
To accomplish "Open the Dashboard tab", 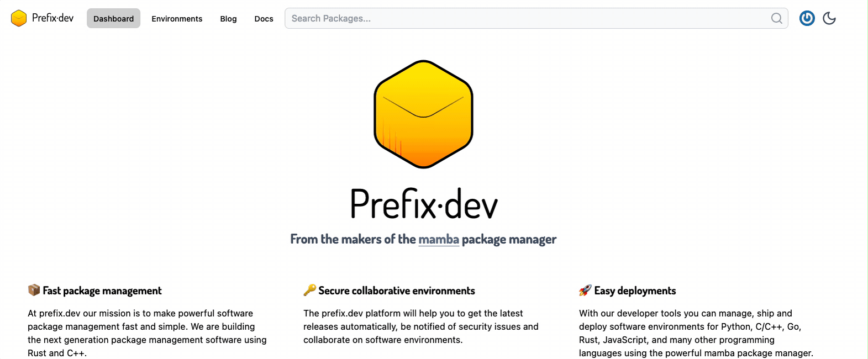I will tap(113, 18).
